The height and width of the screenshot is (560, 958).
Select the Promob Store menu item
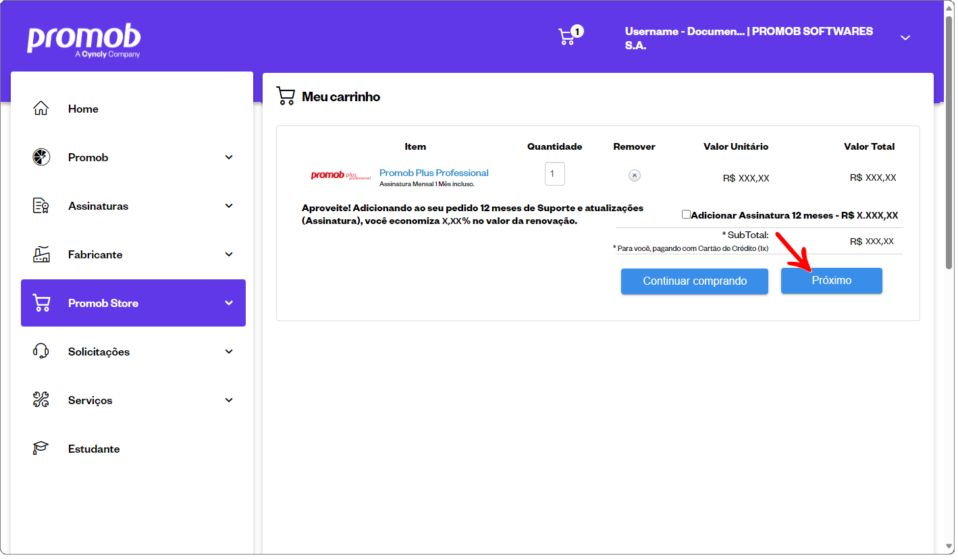tap(133, 303)
